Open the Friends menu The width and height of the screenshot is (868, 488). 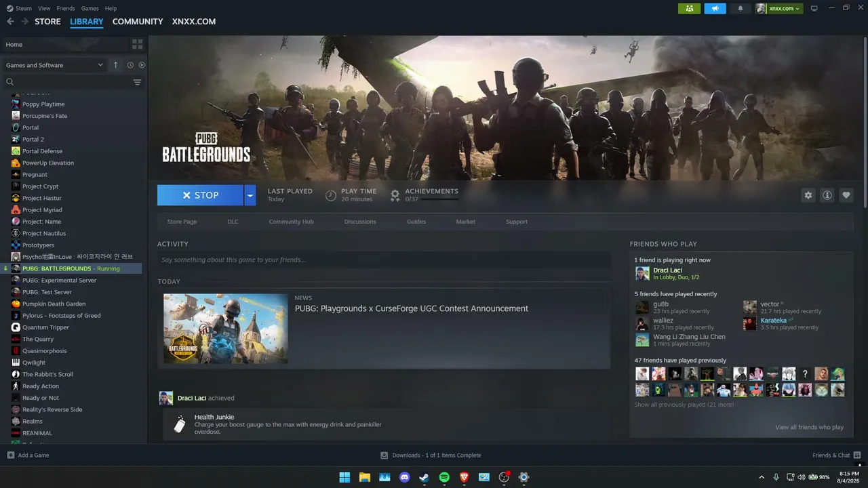pyautogui.click(x=66, y=8)
